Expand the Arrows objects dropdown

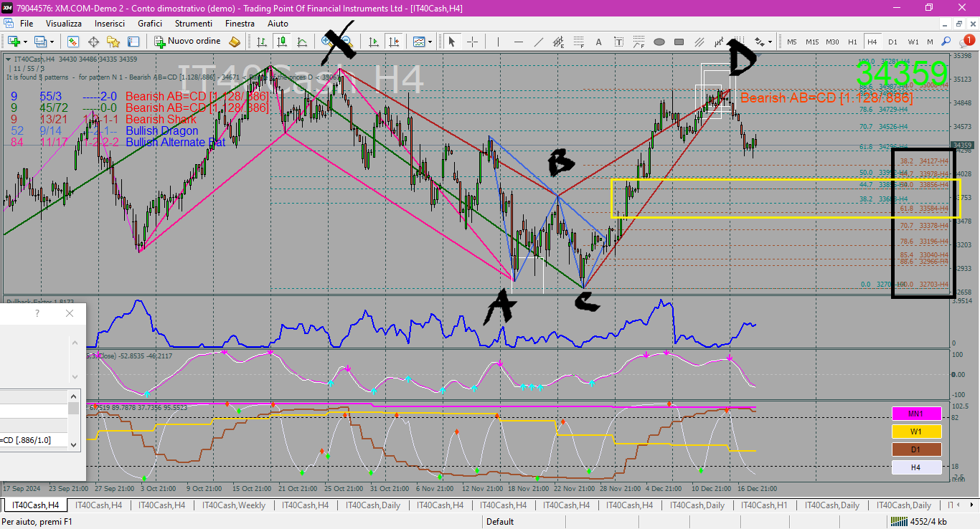(770, 42)
